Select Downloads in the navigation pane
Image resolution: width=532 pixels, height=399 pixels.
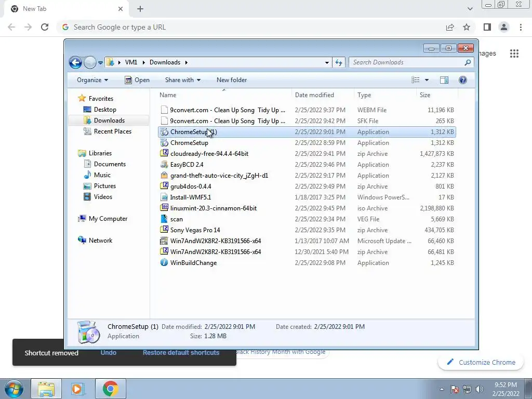coord(109,121)
